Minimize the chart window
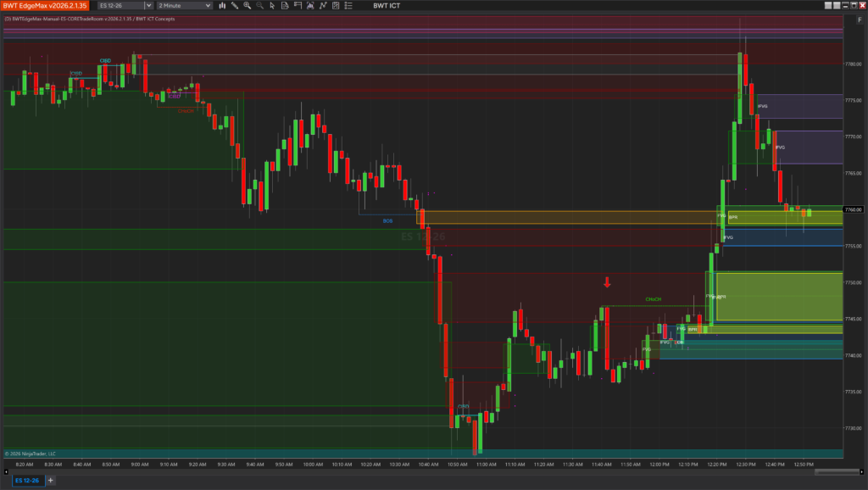The width and height of the screenshot is (868, 490). 845,6
